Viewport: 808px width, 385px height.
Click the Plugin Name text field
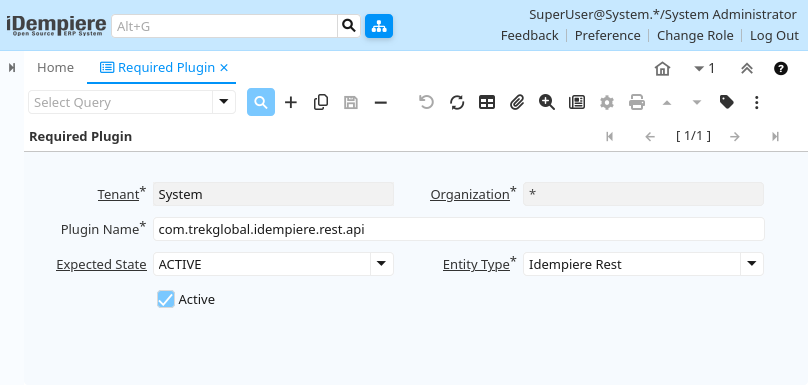click(459, 229)
